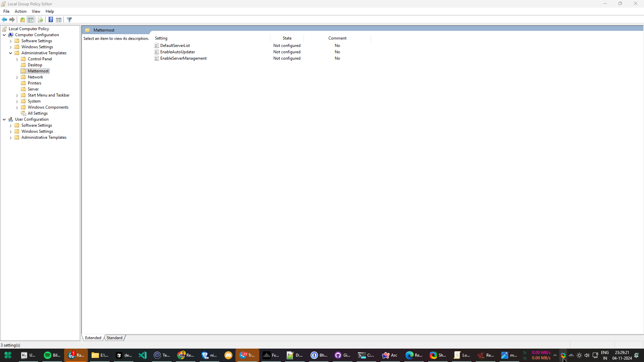This screenshot has height=362, width=644.
Task: Expand the Network tree node
Action: (17, 77)
